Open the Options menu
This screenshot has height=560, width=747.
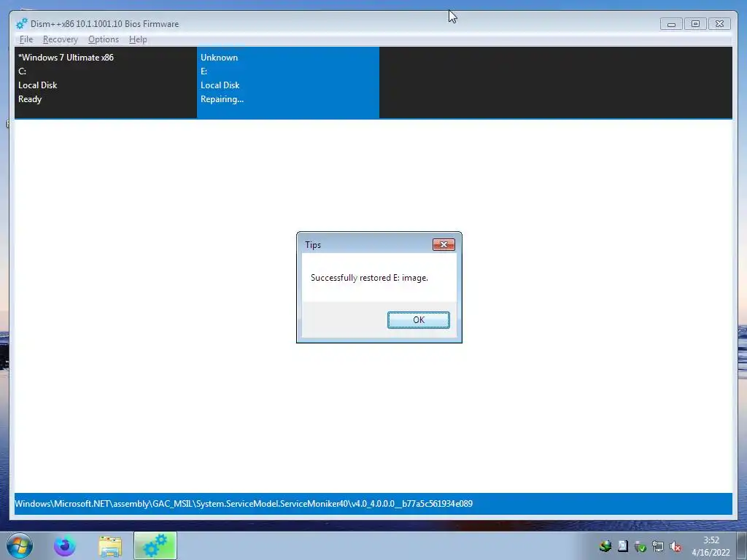104,39
